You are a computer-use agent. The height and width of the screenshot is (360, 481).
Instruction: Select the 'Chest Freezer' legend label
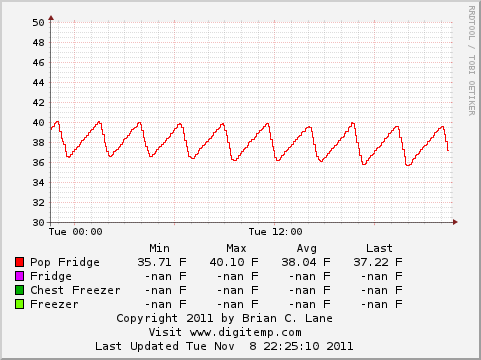[75, 290]
